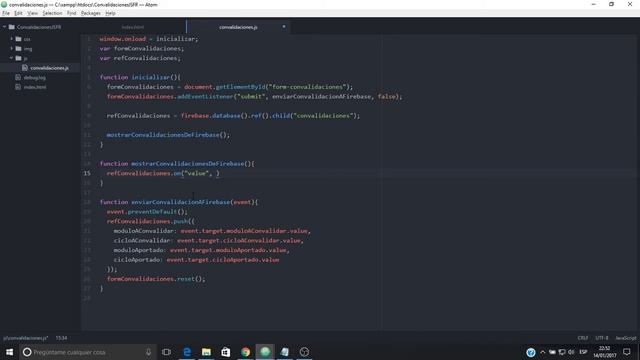Click 'function inicializar()' declaration

pos(140,77)
